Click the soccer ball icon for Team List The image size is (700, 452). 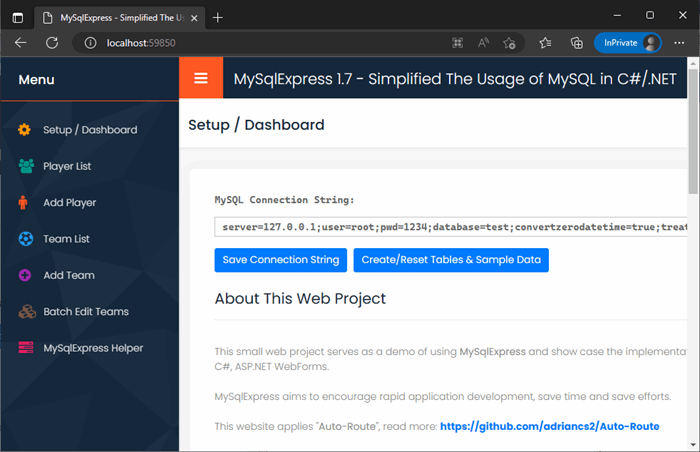pos(26,239)
